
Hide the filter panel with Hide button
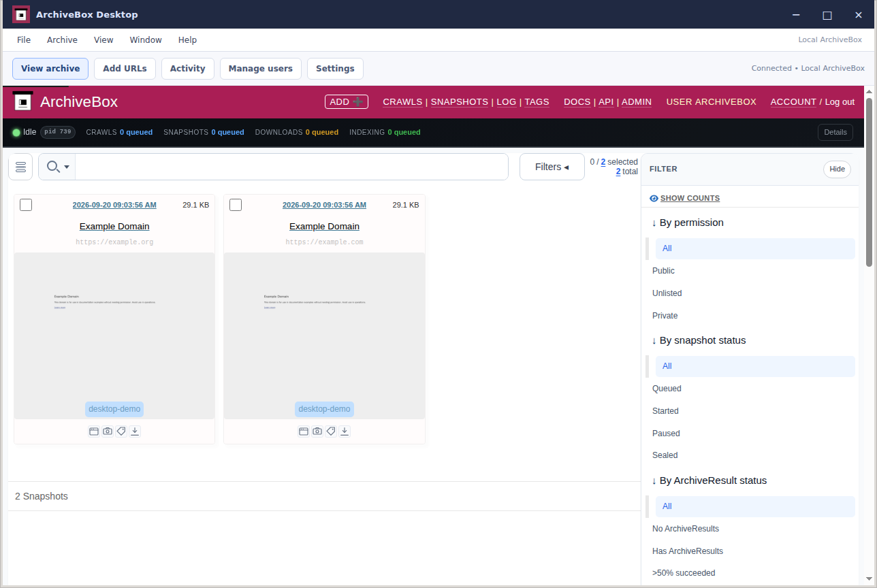837,169
